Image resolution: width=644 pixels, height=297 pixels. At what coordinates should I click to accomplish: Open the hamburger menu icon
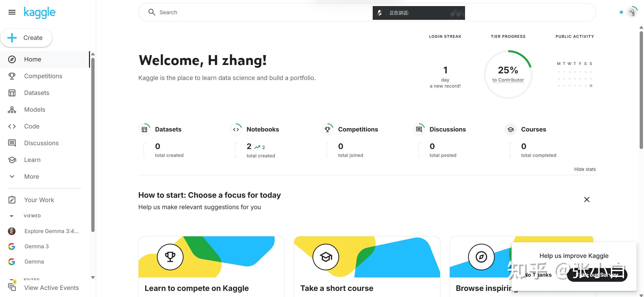point(12,12)
